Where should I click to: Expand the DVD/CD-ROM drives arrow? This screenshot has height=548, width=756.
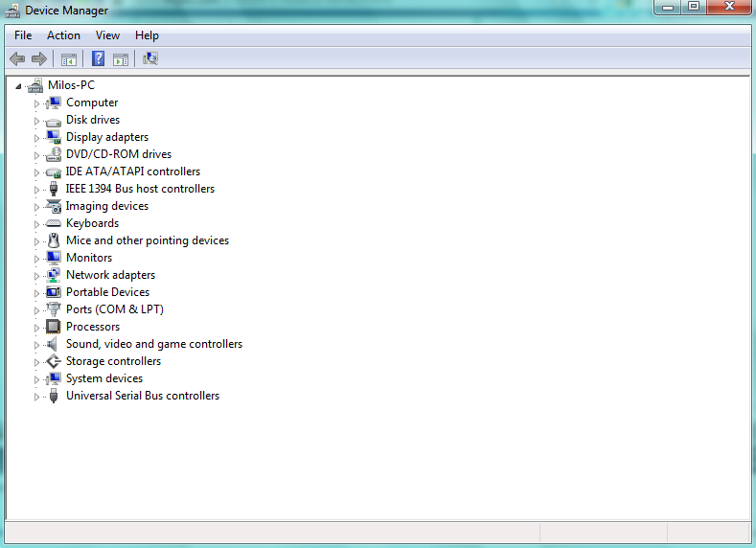pos(36,155)
